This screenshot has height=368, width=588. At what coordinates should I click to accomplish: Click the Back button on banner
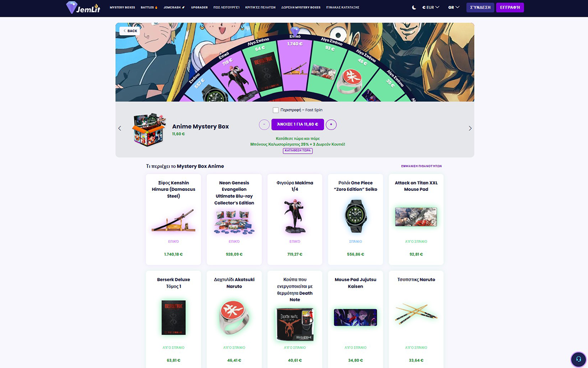tap(130, 31)
